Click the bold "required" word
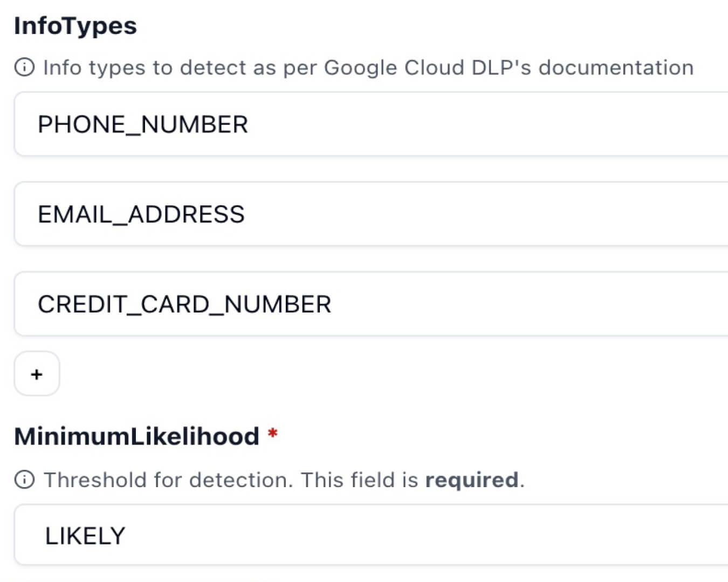Viewport: 728px width, 582px height. (x=472, y=480)
